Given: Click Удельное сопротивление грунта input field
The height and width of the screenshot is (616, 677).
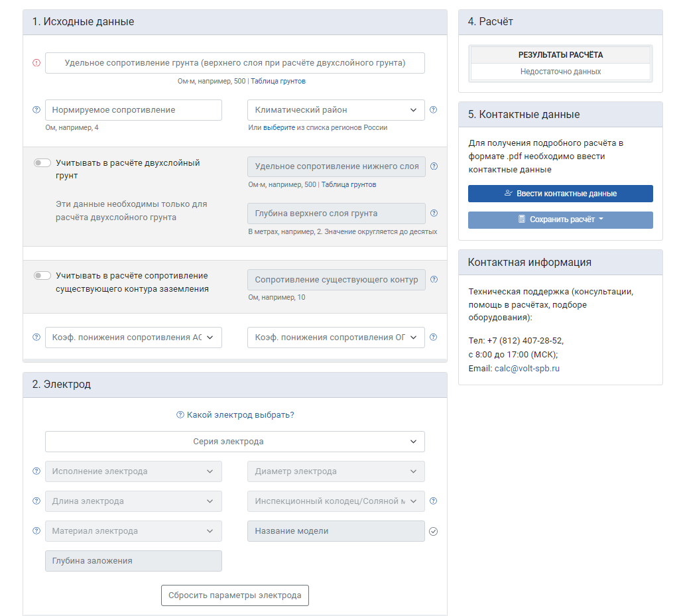Looking at the screenshot, I should click(235, 63).
